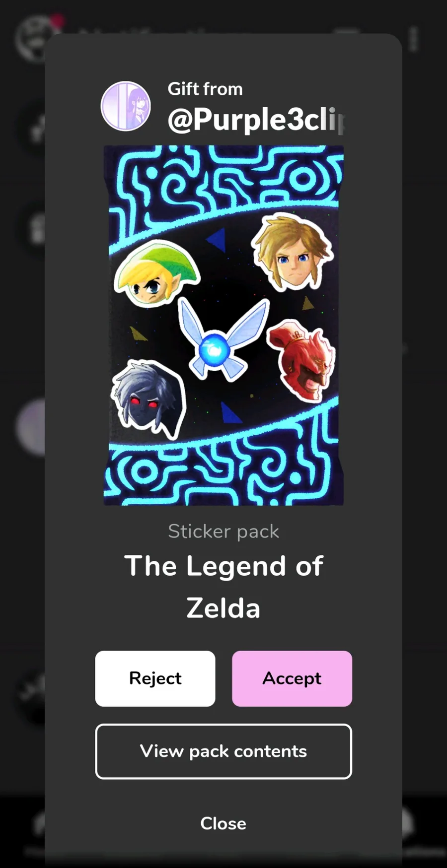Tap the gift sender's round avatar
This screenshot has width=447, height=868.
click(x=126, y=106)
